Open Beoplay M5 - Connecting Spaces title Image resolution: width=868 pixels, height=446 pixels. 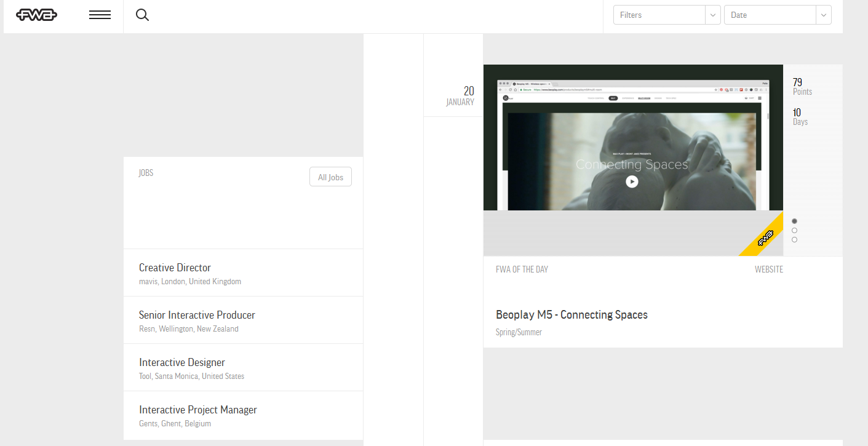tap(571, 315)
